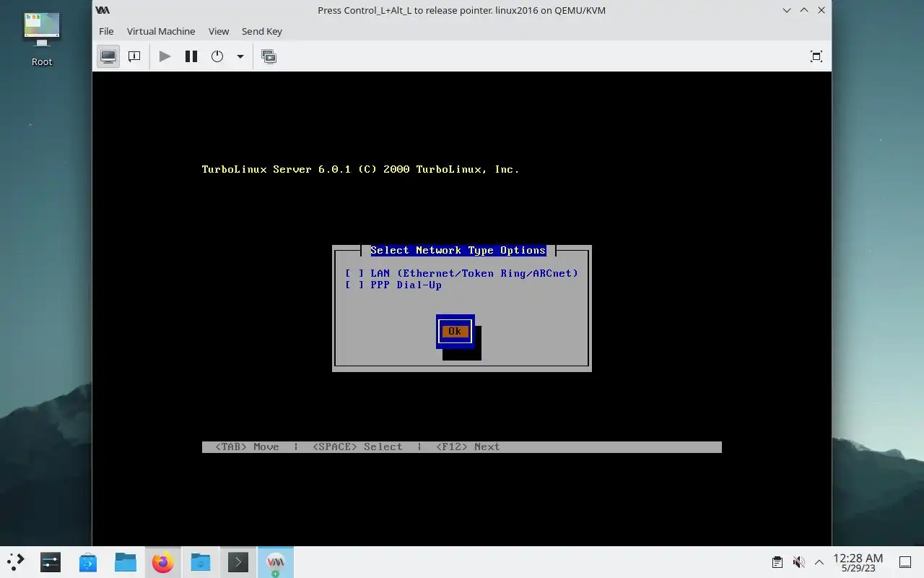924x578 pixels.
Task: Open System Settings from the taskbar
Action: 51,562
